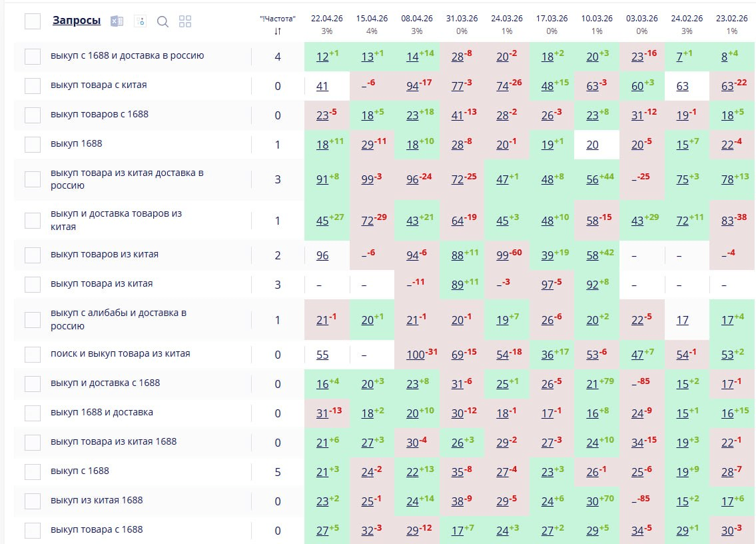
Task: Click the 31.03.26 date column header
Action: (462, 19)
